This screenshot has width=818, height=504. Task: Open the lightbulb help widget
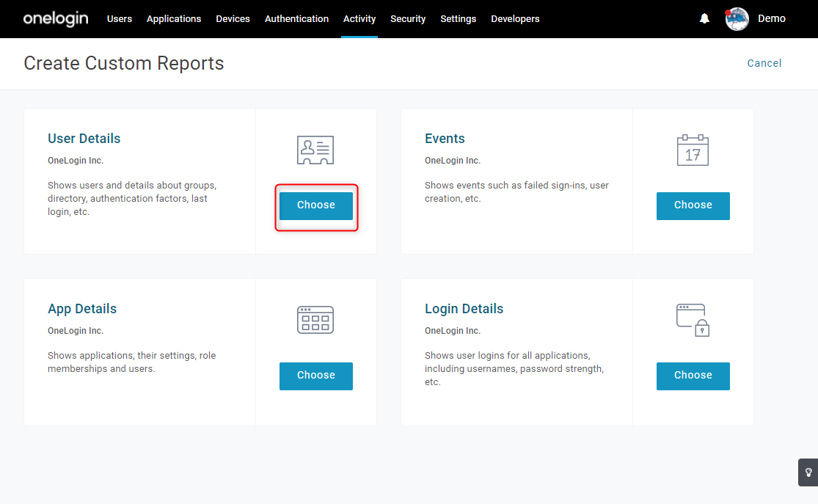(808, 472)
